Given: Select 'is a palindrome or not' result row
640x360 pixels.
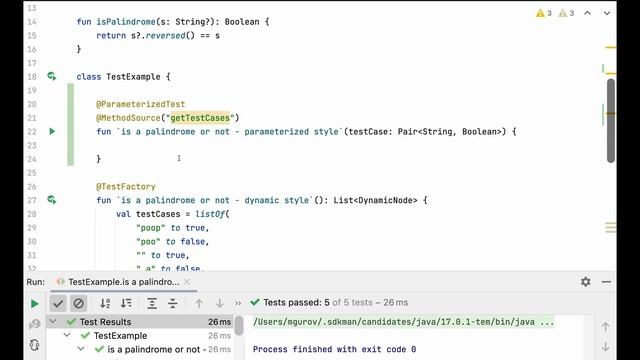Looking at the screenshot, I should [140, 349].
